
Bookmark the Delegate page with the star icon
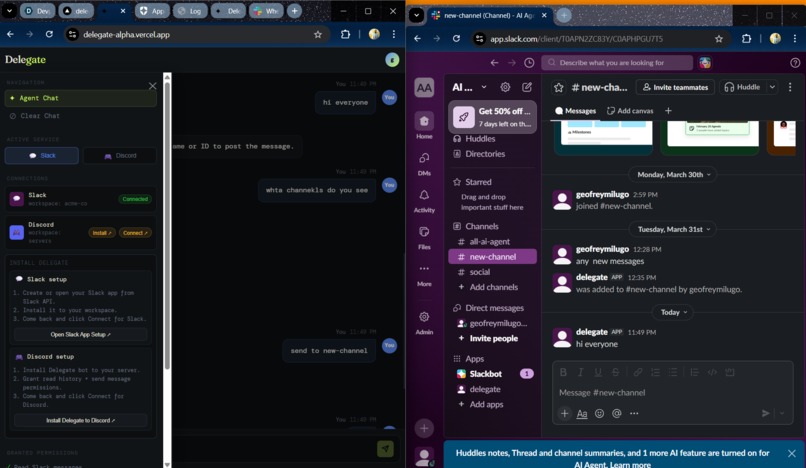(x=318, y=34)
